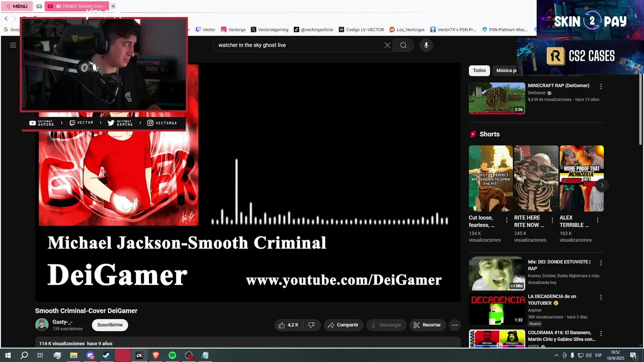The image size is (644, 362).
Task: Open the Vector Twitch bookmark
Action: click(205, 30)
